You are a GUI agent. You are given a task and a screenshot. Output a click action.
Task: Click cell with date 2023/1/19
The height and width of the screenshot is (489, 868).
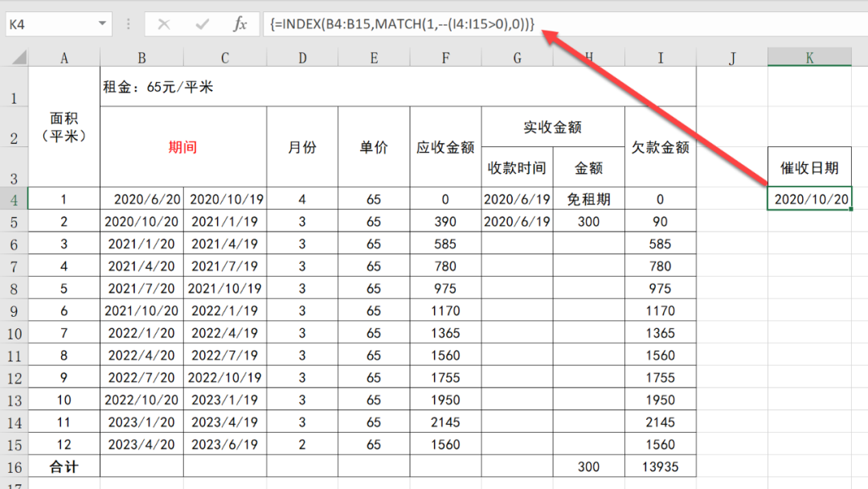click(225, 400)
